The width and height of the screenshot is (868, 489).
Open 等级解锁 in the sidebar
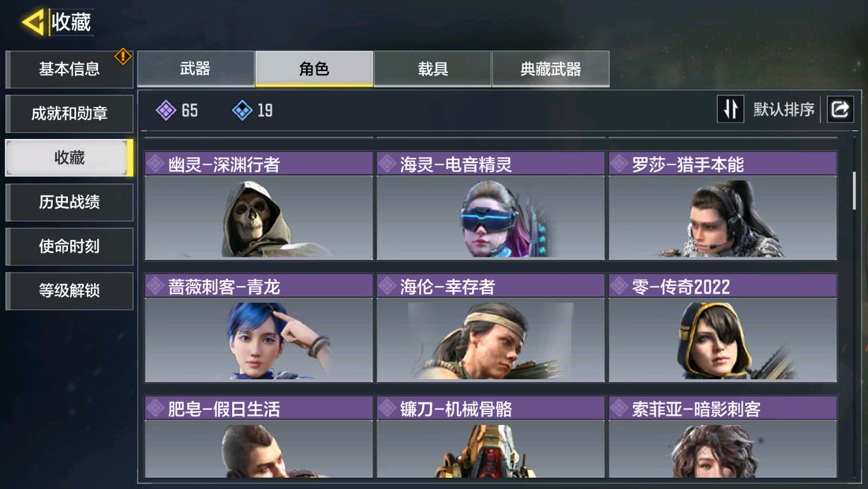(x=69, y=291)
